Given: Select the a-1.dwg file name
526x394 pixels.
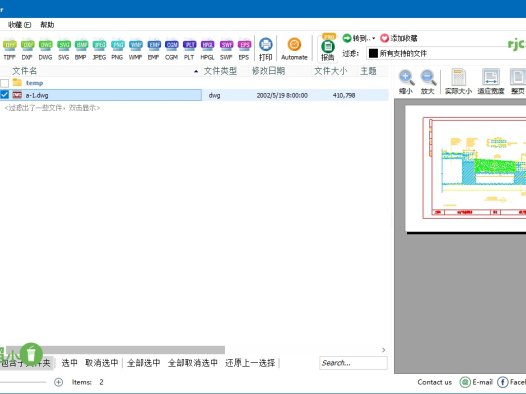Looking at the screenshot, I should click(x=37, y=95).
